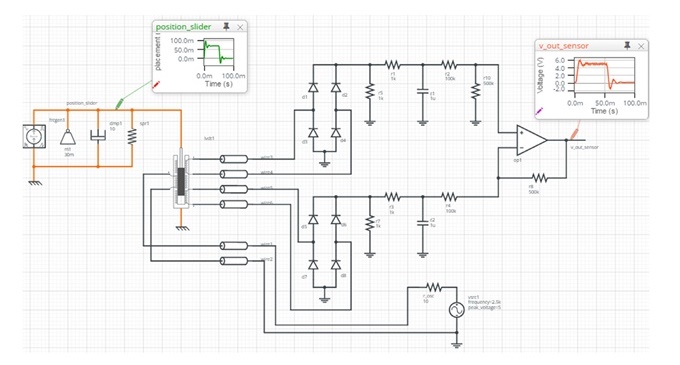Viewport: 680px width, 365px height.
Task: Pin the v_out_sensor probe window
Action: pos(627,45)
